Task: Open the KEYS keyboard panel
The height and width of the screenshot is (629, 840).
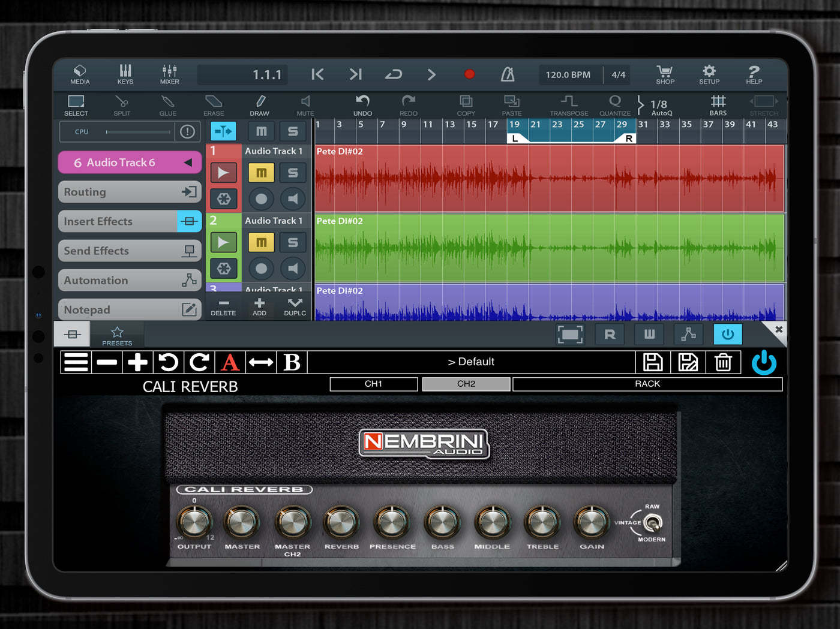Action: (x=125, y=74)
